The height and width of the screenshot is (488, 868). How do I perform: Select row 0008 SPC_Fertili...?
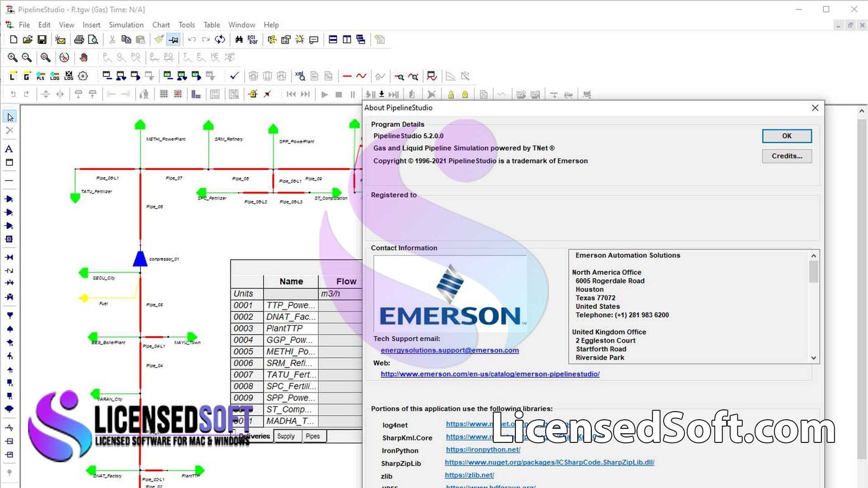296,387
